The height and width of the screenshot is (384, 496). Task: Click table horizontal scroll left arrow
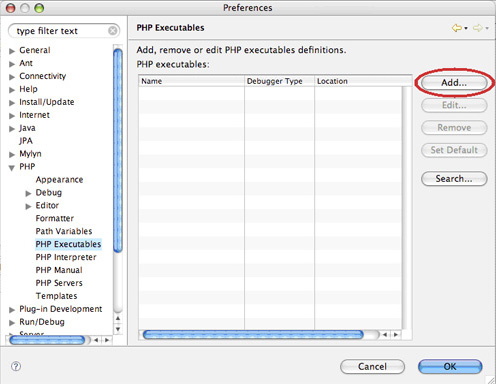click(x=385, y=334)
